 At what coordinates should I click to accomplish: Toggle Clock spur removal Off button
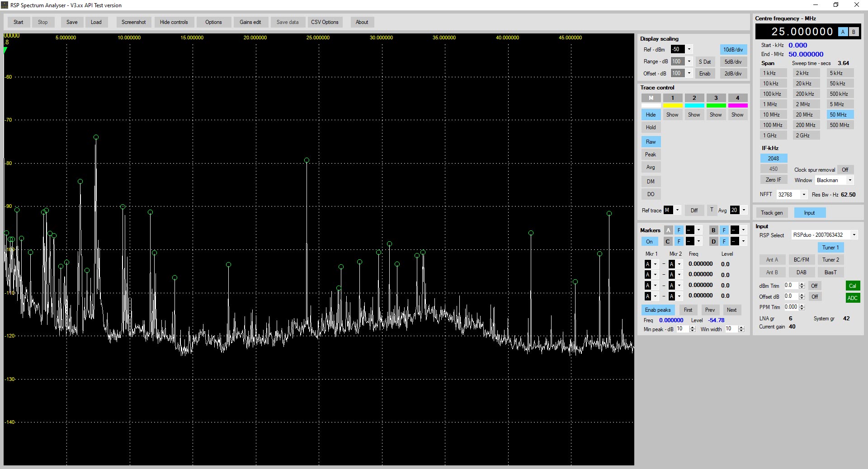[x=844, y=170]
